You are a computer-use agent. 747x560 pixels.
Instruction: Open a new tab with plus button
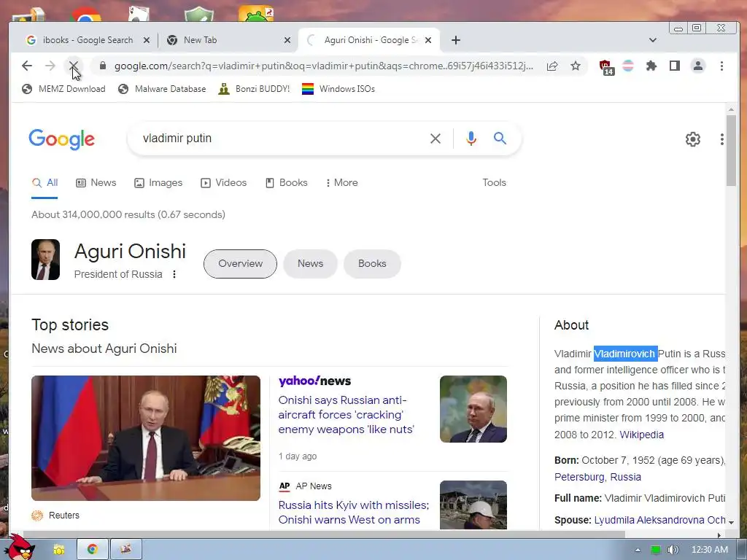455,41
